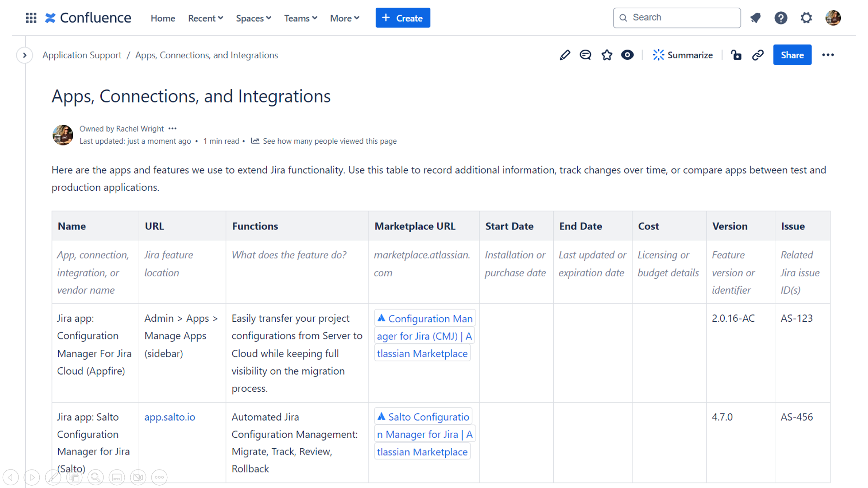Screen dimensions: 868x488
Task: Open the Help question mark icon
Action: (781, 18)
